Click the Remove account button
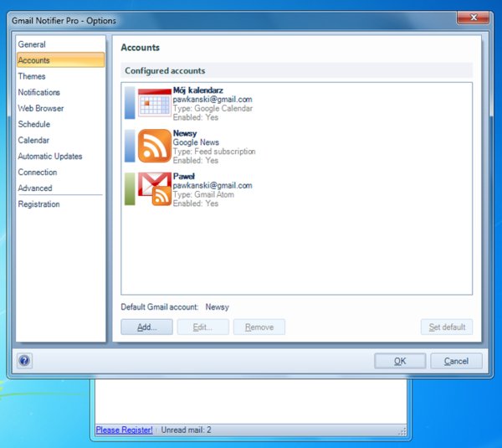This screenshot has width=502, height=448. [x=259, y=327]
